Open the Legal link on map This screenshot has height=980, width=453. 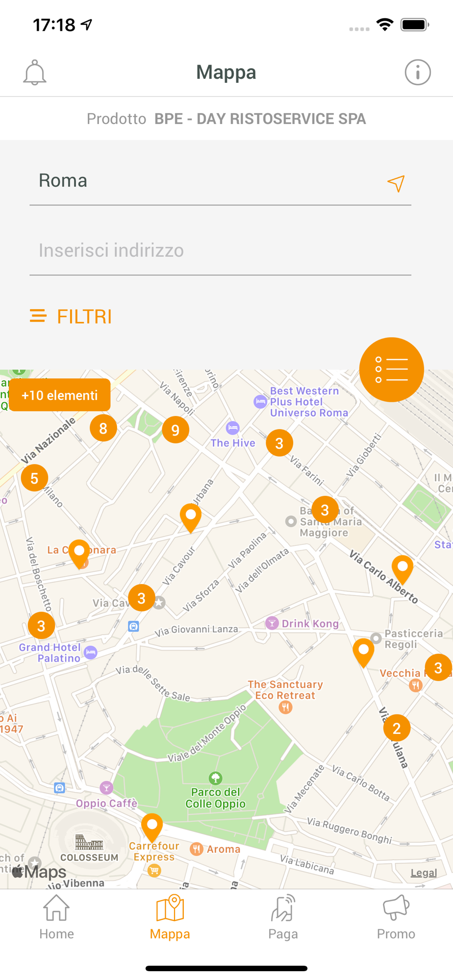[x=424, y=873]
